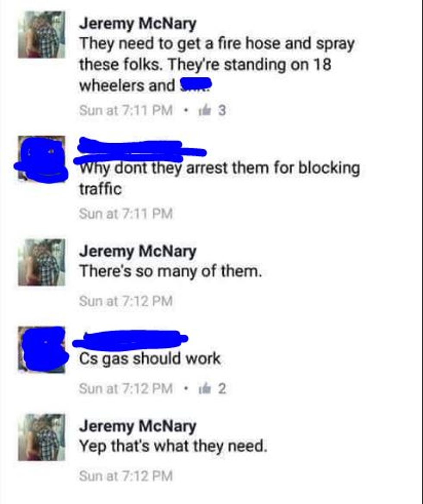Click the thumbs-up icon showing 3 likes
The width and height of the screenshot is (423, 504).
coord(205,110)
